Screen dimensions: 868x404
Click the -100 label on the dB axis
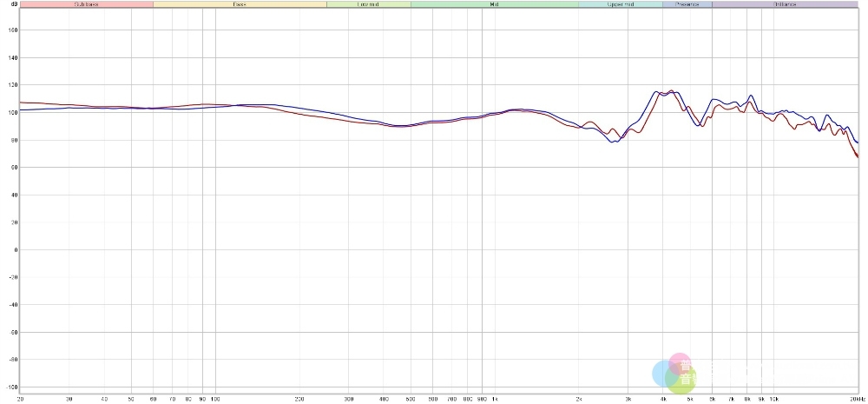[10, 387]
